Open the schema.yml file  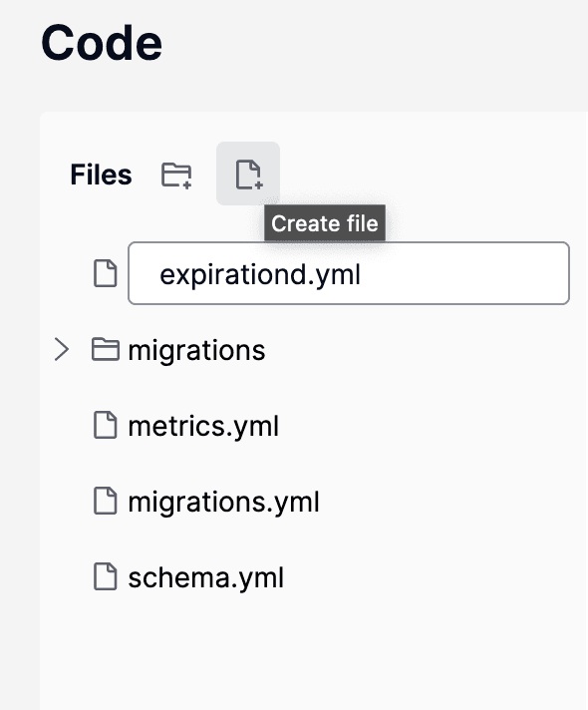206,577
